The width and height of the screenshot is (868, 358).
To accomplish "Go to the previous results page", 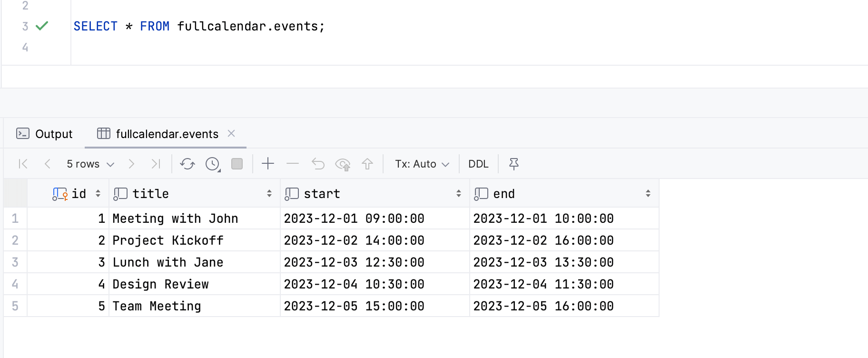I will click(x=47, y=164).
